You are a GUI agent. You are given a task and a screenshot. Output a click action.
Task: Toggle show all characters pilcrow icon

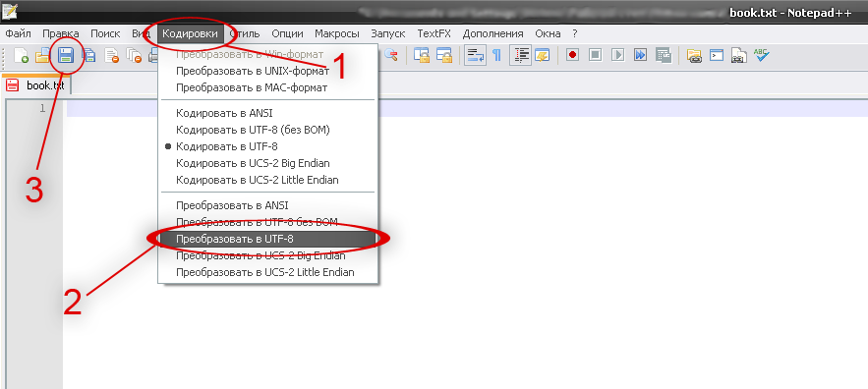[497, 55]
